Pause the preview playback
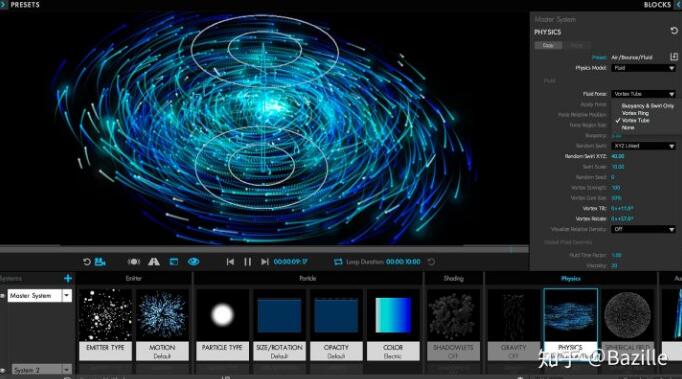The image size is (682, 379). point(247,262)
